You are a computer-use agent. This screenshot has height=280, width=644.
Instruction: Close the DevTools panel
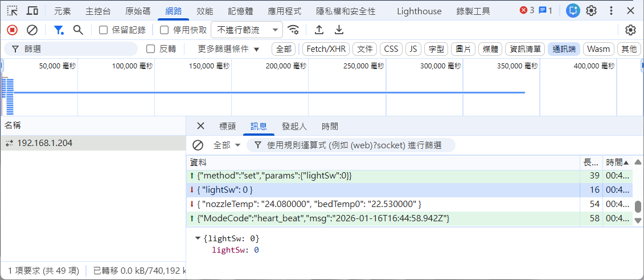coord(630,11)
